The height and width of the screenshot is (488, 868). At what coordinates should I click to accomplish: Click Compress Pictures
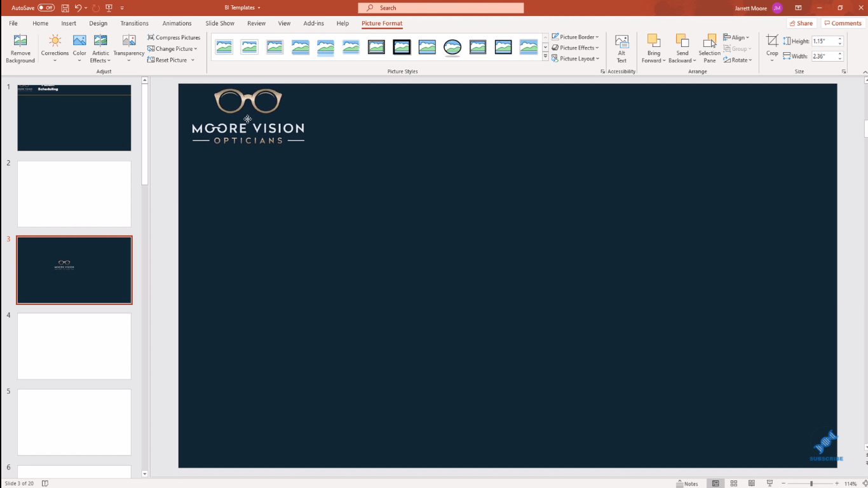pyautogui.click(x=173, y=37)
